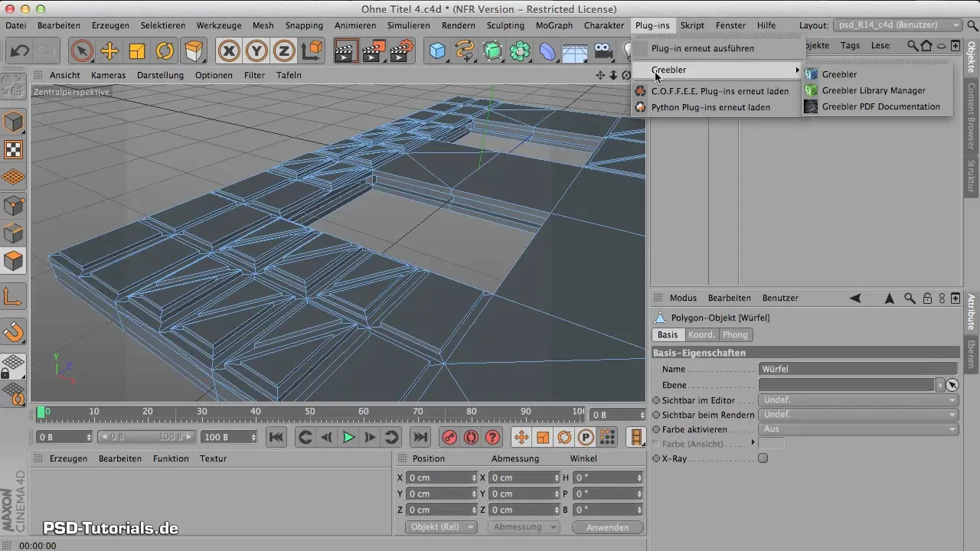Expand Farbe (Ansicht) disclosure arrow
980x551 pixels.
(753, 443)
